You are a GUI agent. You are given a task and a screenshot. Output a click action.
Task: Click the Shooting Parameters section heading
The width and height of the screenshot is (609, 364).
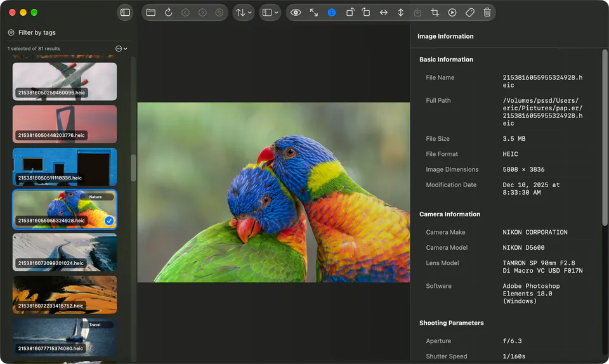[x=451, y=323]
